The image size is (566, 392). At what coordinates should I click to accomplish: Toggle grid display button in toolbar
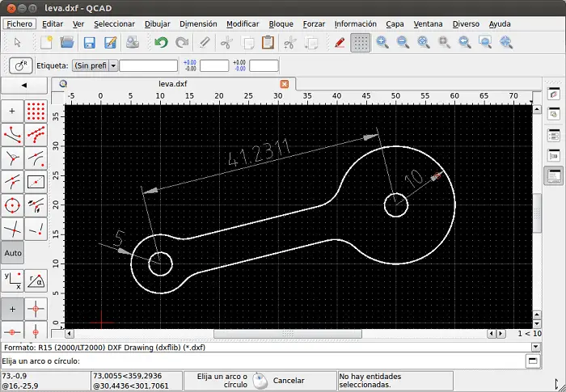pyautogui.click(x=361, y=43)
